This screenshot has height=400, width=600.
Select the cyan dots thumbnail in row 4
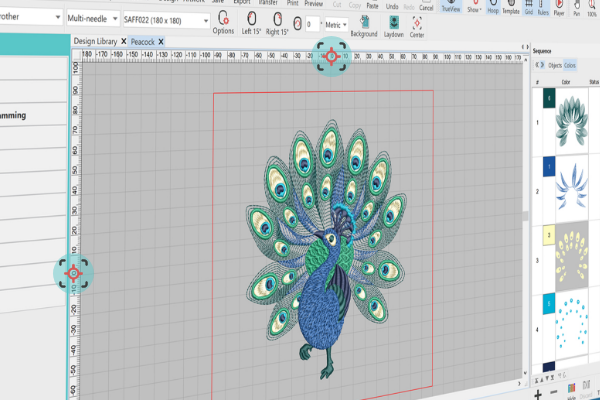[x=572, y=323]
